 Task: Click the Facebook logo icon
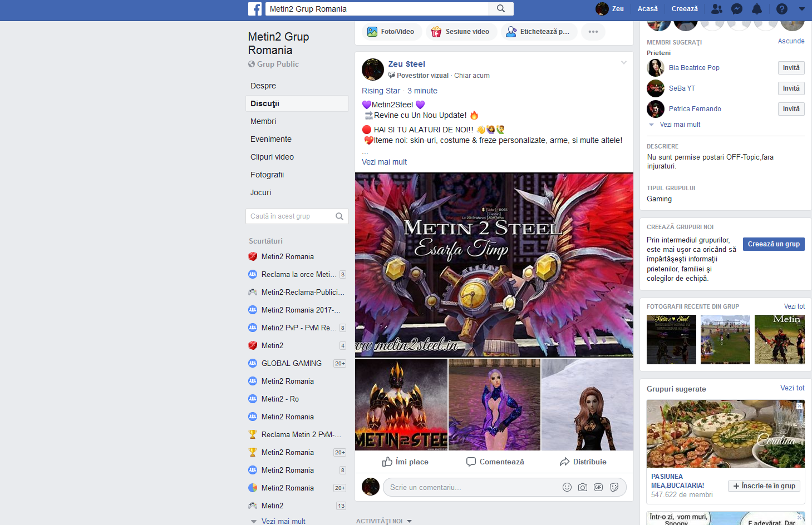255,9
